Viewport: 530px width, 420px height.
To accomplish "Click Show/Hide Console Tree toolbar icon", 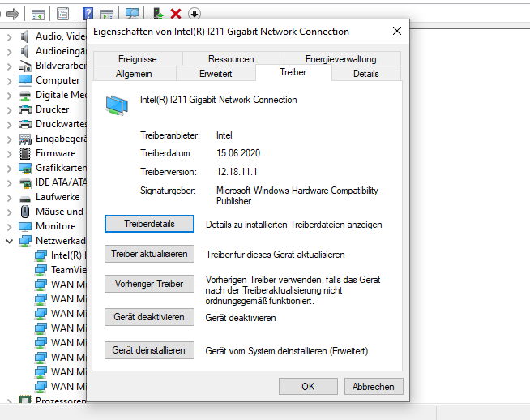I will [x=38, y=15].
